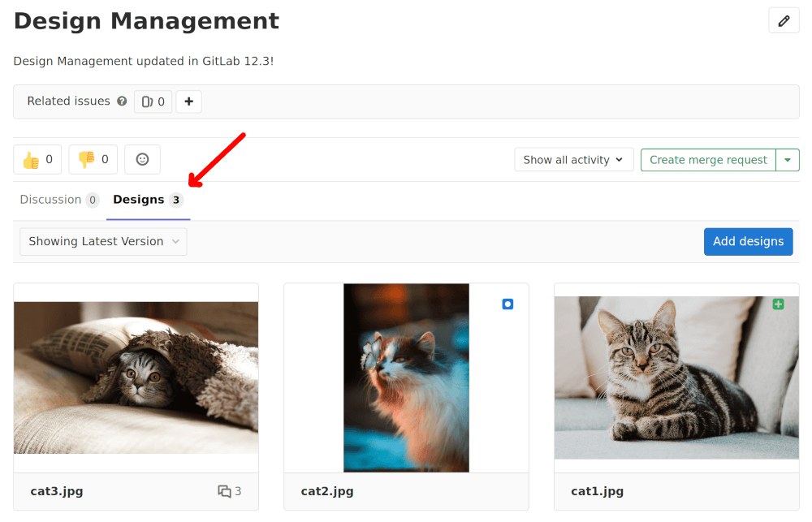Expand the Create merge request split dropdown
The height and width of the screenshot is (522, 812).
pos(787,159)
